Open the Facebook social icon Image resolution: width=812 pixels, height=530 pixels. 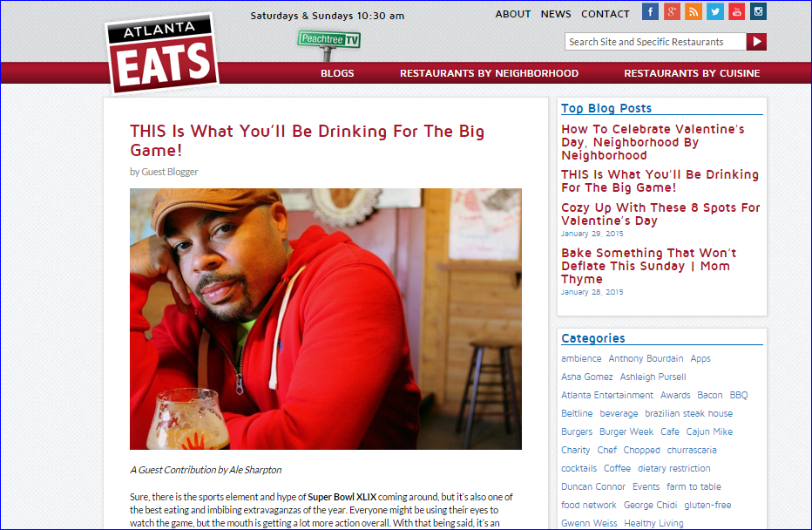point(651,11)
